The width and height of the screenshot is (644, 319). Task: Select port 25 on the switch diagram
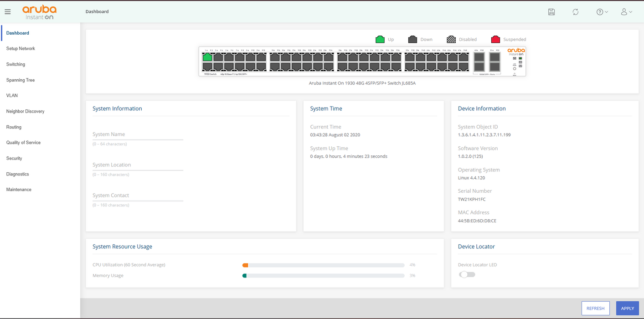tap(342, 57)
